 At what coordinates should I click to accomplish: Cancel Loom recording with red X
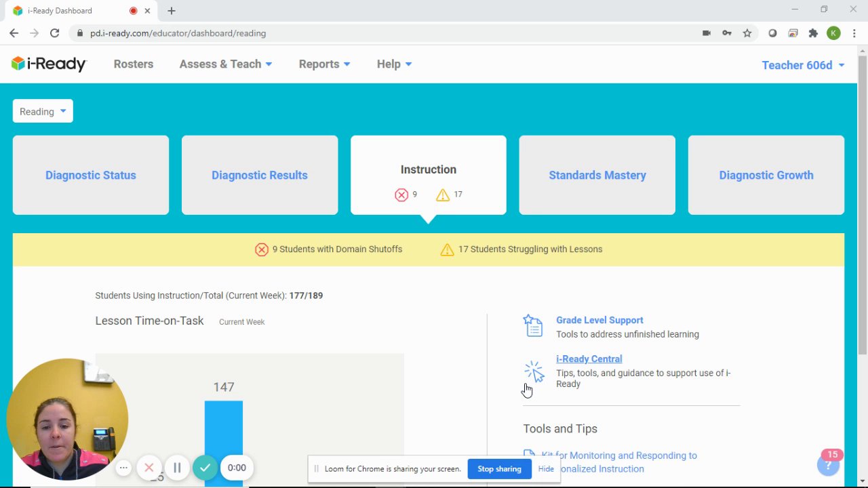click(x=149, y=468)
